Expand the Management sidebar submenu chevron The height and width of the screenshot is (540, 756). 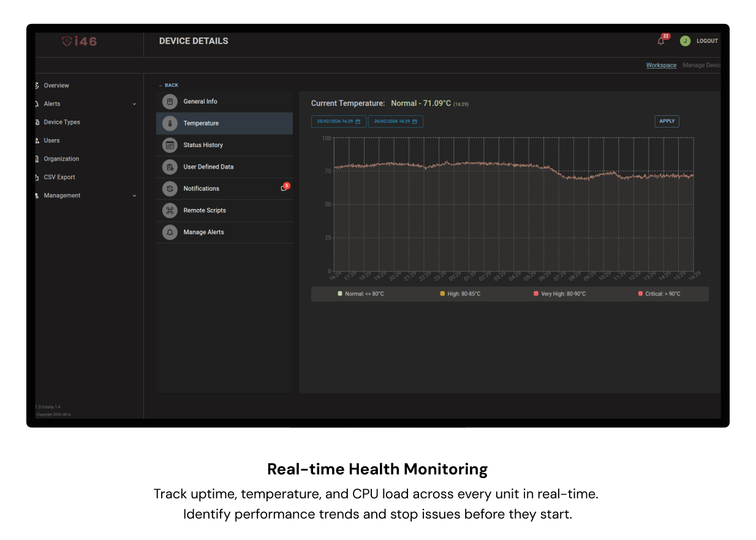[x=134, y=196]
